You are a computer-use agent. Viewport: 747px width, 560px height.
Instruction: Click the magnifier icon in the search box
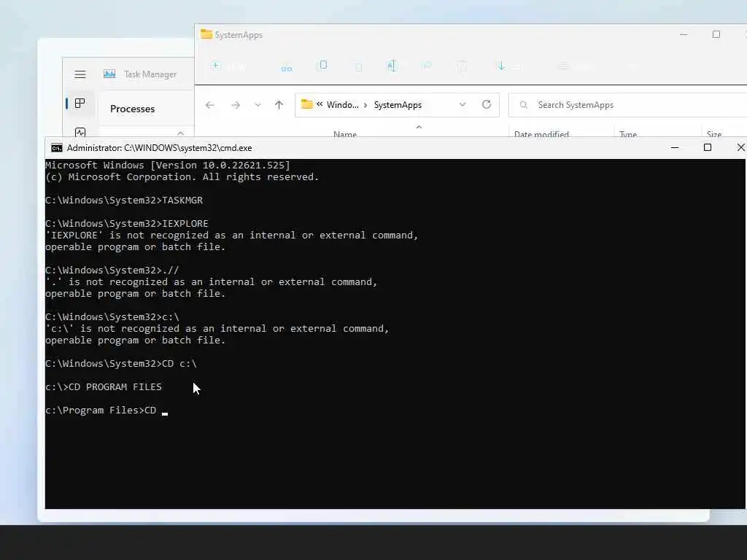click(524, 105)
